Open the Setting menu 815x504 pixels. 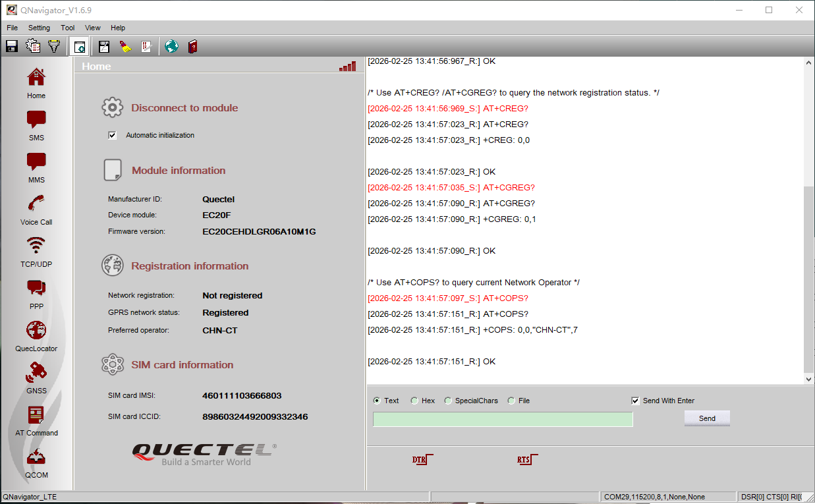tap(39, 28)
